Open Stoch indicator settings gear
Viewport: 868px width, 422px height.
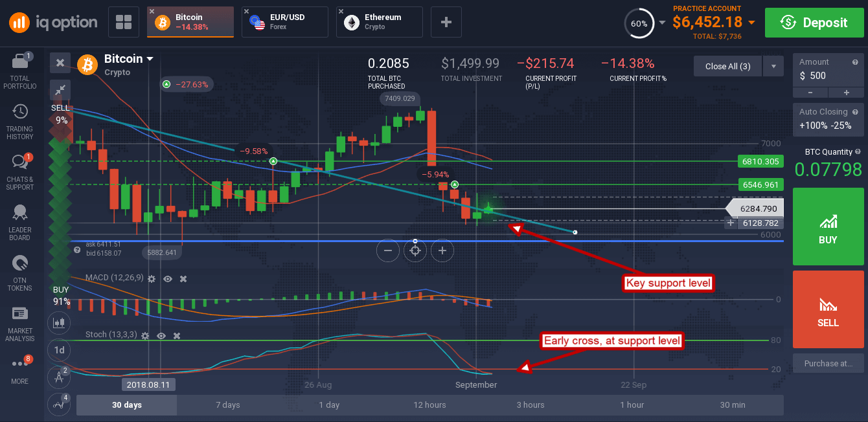coord(145,335)
